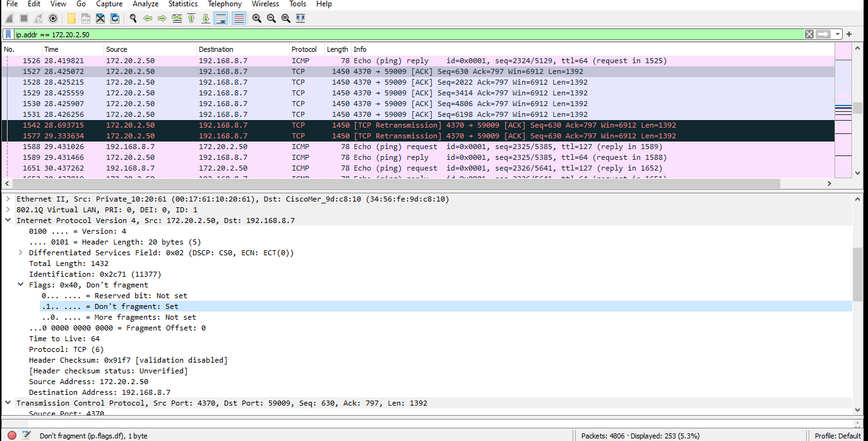Start a new capture with the shark fin icon
The height and width of the screenshot is (441, 868).
[9, 18]
